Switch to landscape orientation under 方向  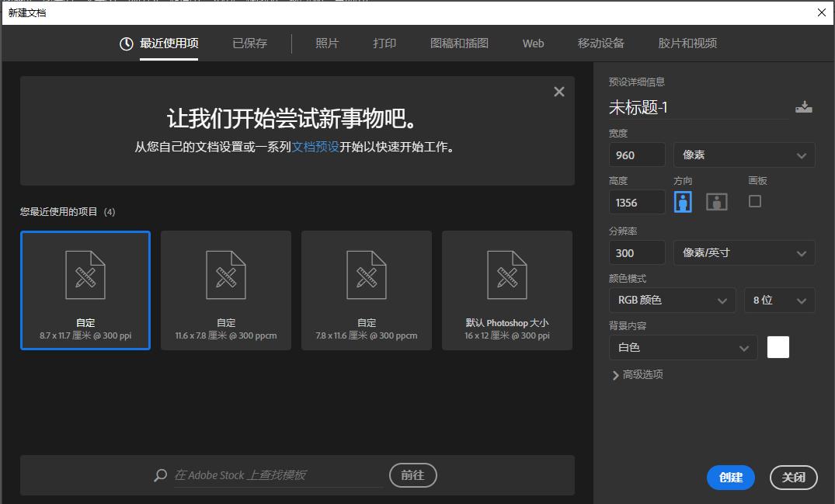pyautogui.click(x=716, y=201)
